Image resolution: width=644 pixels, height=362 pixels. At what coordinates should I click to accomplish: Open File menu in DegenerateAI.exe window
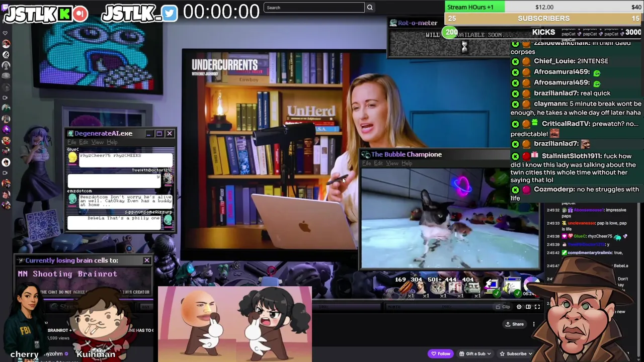(x=72, y=142)
